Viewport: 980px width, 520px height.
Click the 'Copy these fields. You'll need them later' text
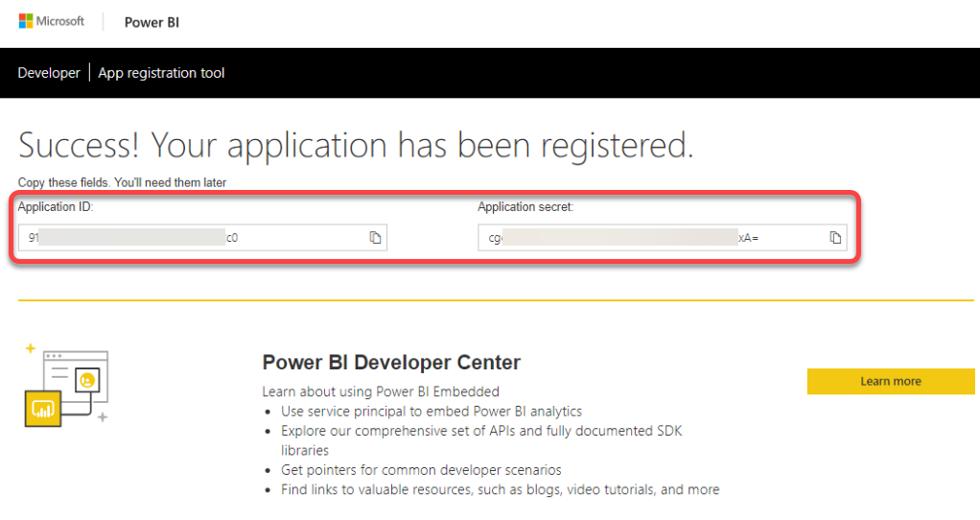122,182
